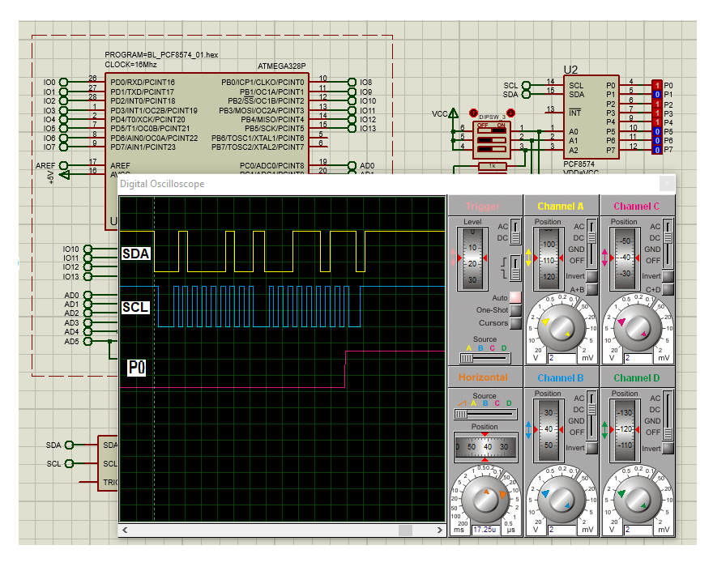Click the 17.25u timebase value field
The width and height of the screenshot is (713, 588).
coord(485,530)
